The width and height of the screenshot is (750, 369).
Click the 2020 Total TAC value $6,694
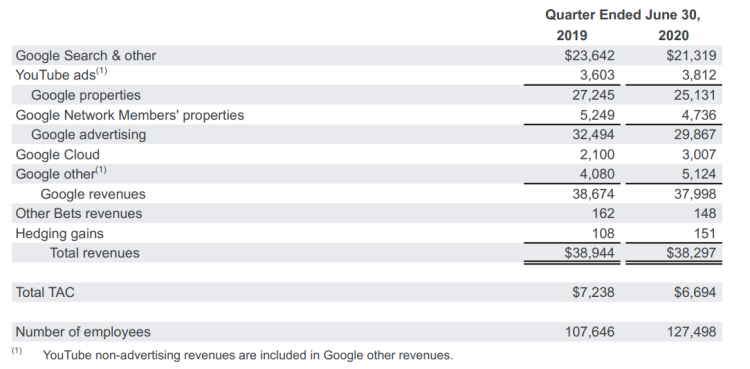(695, 292)
